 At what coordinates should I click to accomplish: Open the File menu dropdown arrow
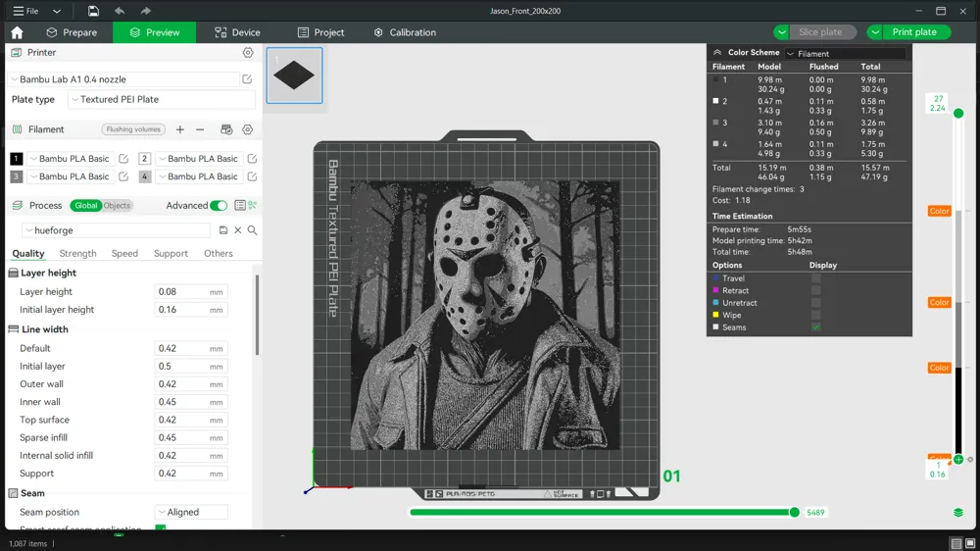(56, 11)
